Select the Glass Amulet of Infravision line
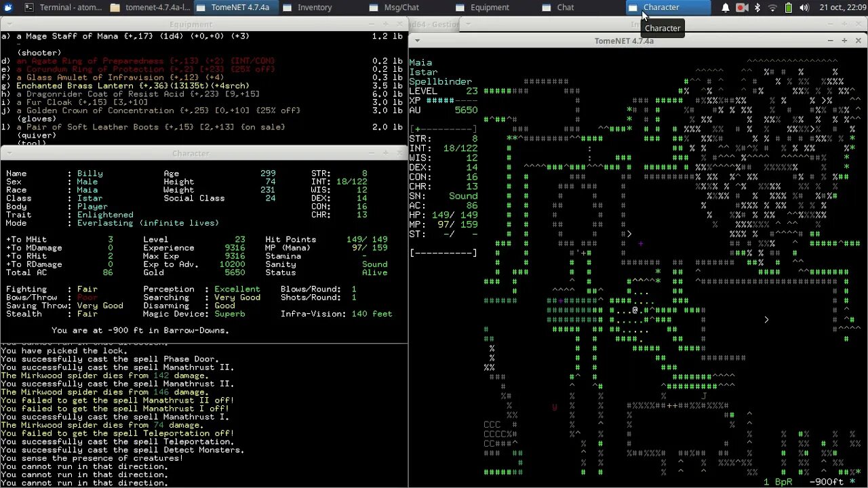868x488 pixels. (x=203, y=77)
